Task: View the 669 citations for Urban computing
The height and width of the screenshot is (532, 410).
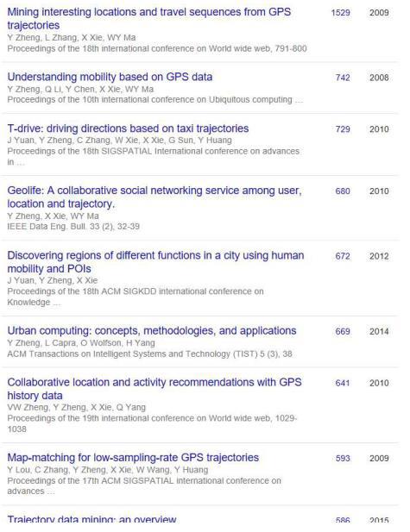Action: pyautogui.click(x=343, y=331)
